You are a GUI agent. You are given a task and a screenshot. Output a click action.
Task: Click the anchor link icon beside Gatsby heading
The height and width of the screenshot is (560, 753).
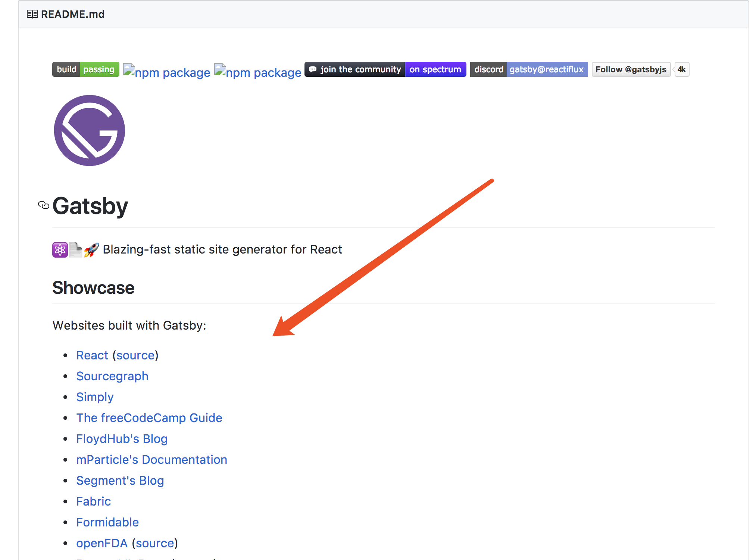coord(43,205)
